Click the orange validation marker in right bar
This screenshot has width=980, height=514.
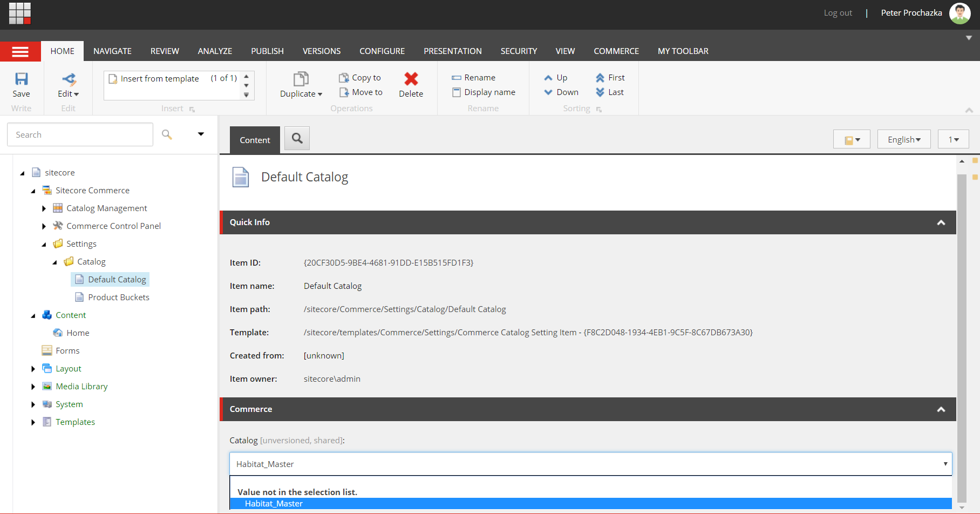coord(975,160)
